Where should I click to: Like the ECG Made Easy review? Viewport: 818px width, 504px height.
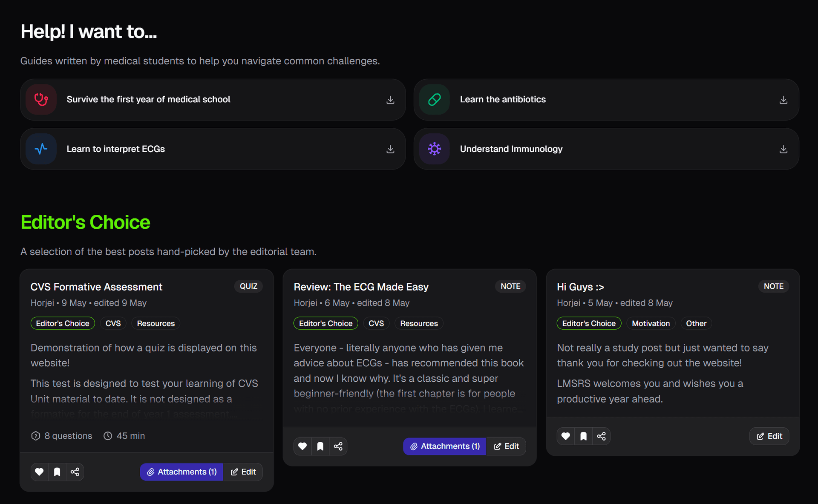[302, 446]
